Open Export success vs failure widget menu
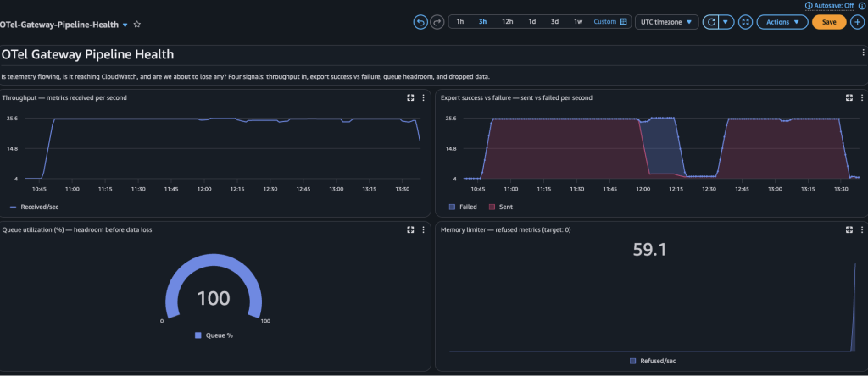The image size is (868, 376). (862, 97)
